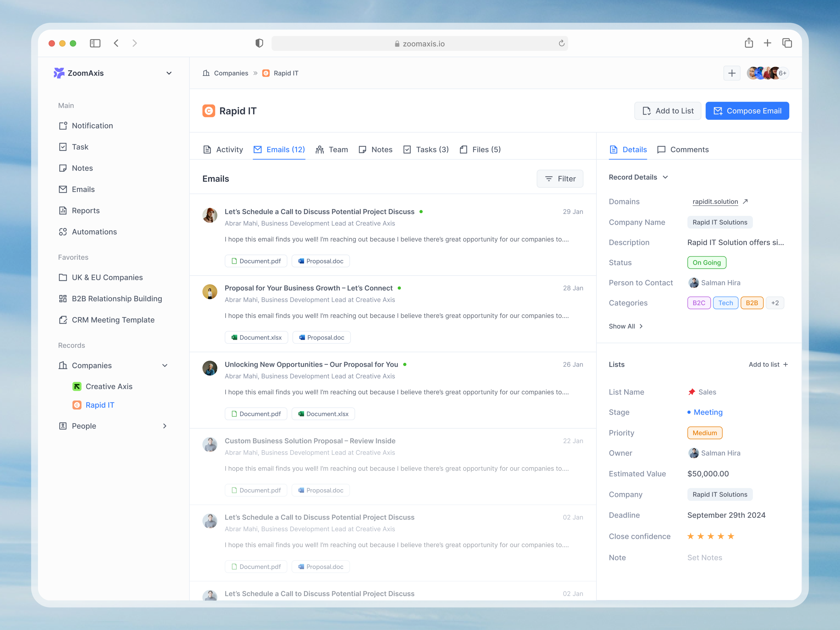The width and height of the screenshot is (840, 630).
Task: Open the Automations sidebar item
Action: coord(94,232)
